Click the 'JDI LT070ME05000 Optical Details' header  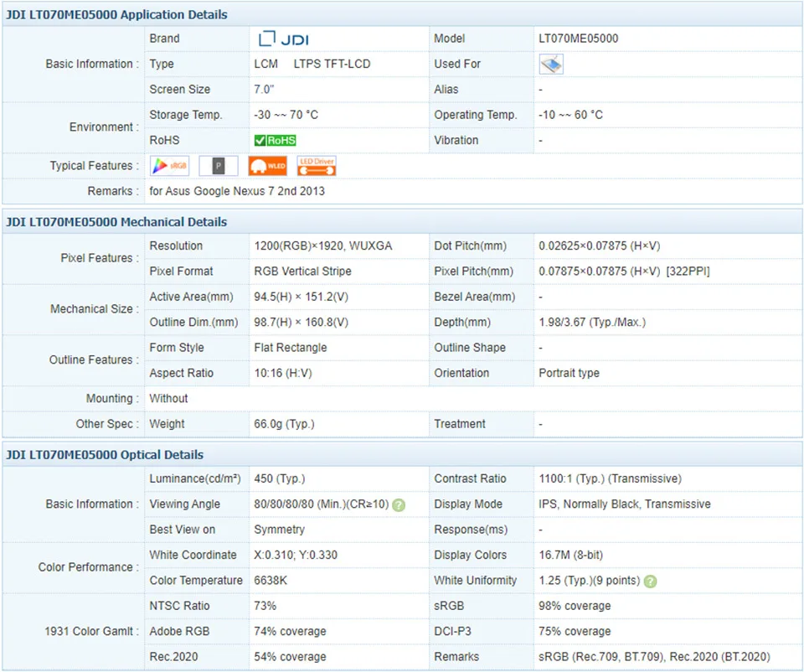tap(105, 454)
